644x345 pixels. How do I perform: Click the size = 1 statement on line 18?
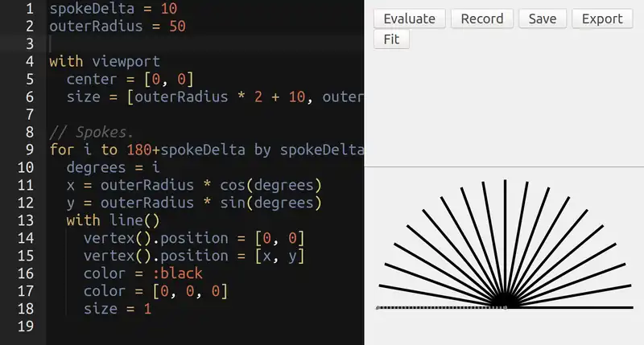(117, 308)
